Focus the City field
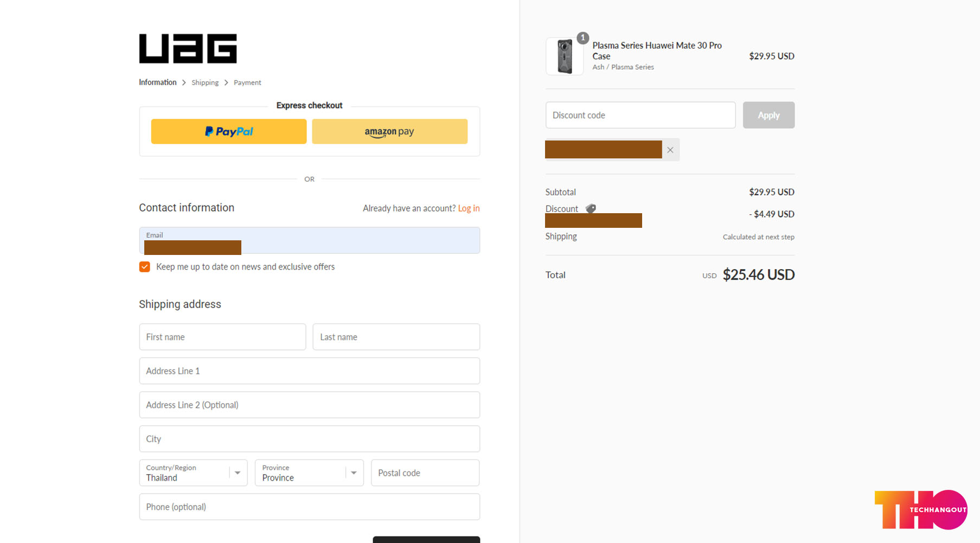 309,439
